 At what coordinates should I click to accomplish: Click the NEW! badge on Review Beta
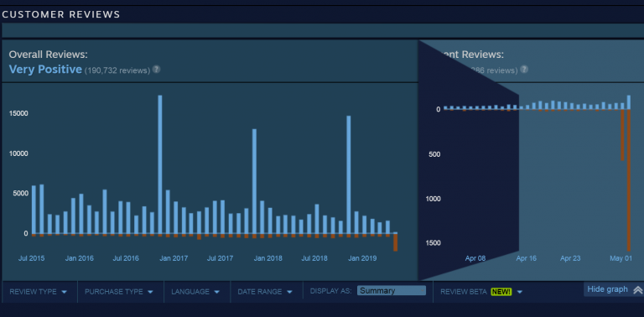(501, 292)
